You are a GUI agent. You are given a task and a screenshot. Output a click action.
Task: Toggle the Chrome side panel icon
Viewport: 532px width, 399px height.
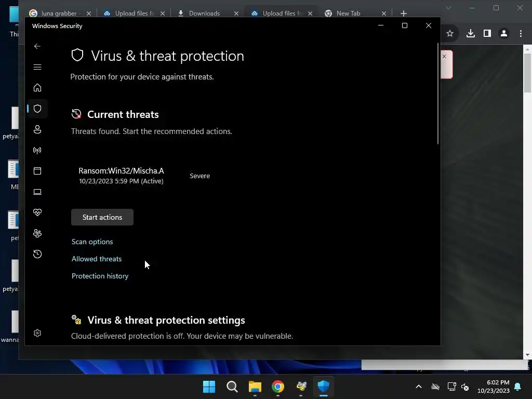coord(487,33)
